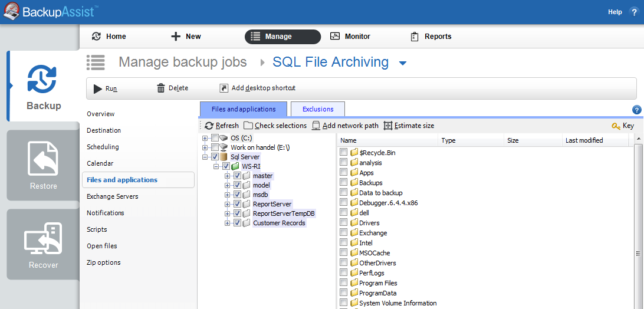Click the Backups folder icon in file list

pyautogui.click(x=354, y=182)
